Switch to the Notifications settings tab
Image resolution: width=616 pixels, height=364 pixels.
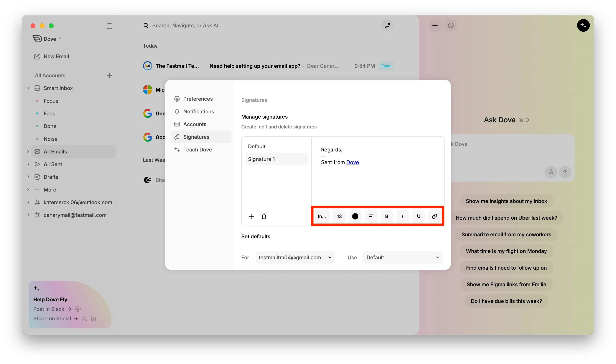click(198, 112)
